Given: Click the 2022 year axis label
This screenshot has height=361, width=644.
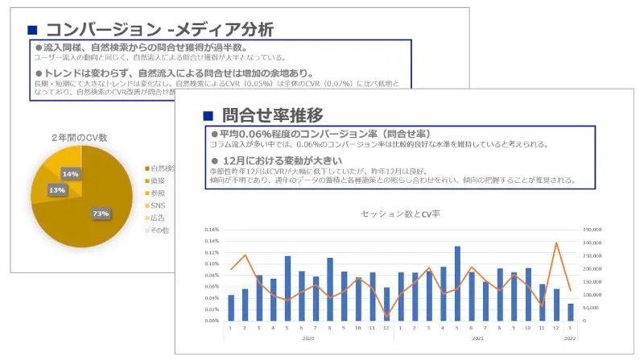Looking at the screenshot, I should tap(570, 338).
